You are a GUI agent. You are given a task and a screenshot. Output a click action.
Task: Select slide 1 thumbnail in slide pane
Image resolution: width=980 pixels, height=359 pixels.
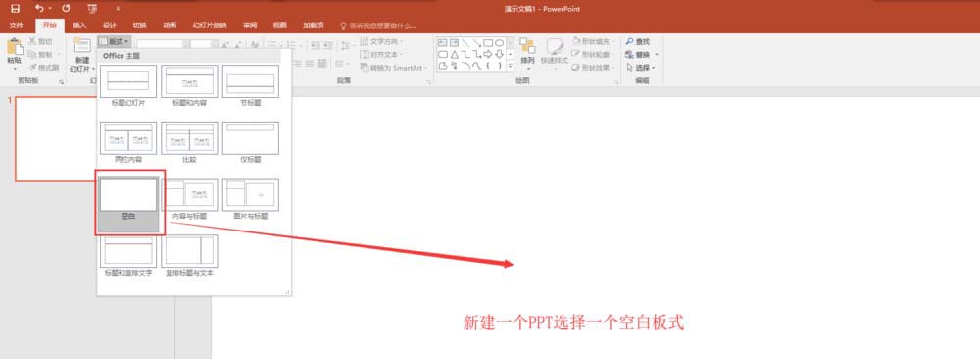pyautogui.click(x=56, y=139)
